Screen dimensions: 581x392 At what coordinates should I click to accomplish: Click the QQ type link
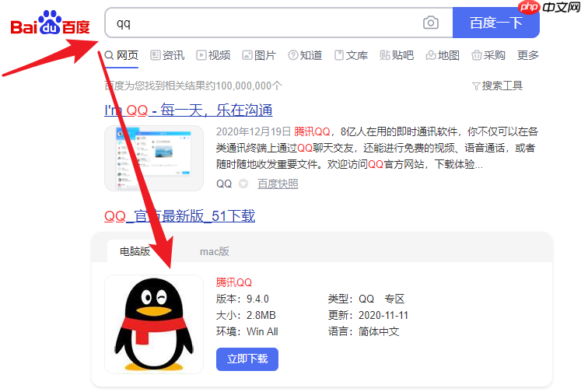click(x=366, y=299)
